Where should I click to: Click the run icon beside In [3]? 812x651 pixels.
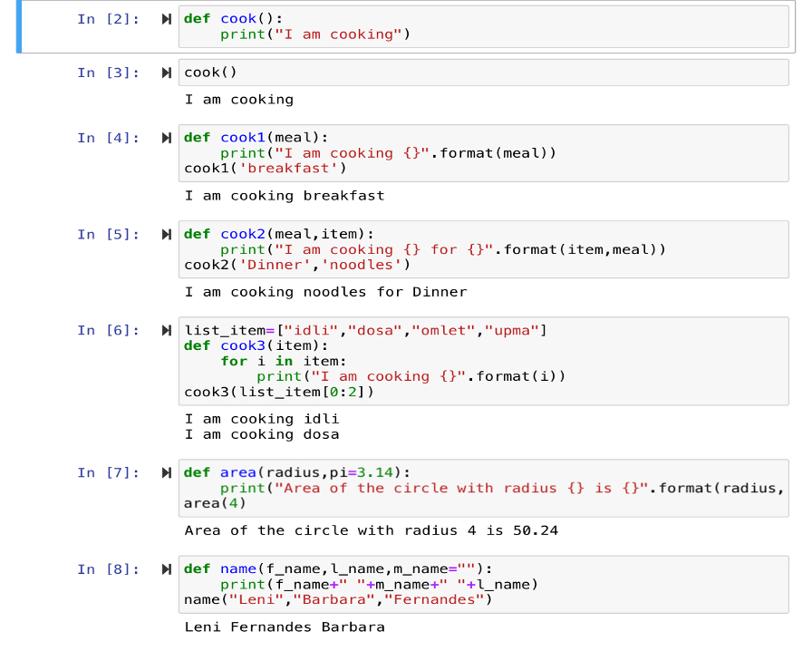[x=166, y=73]
